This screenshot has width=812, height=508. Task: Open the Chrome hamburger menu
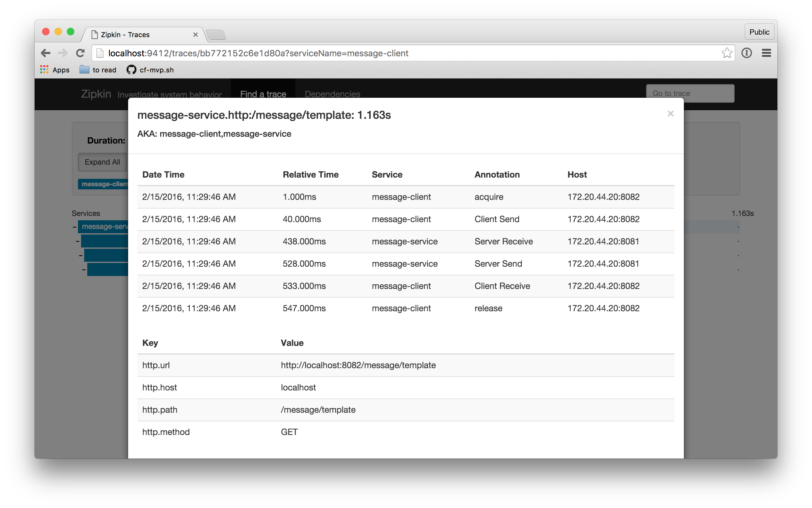766,53
